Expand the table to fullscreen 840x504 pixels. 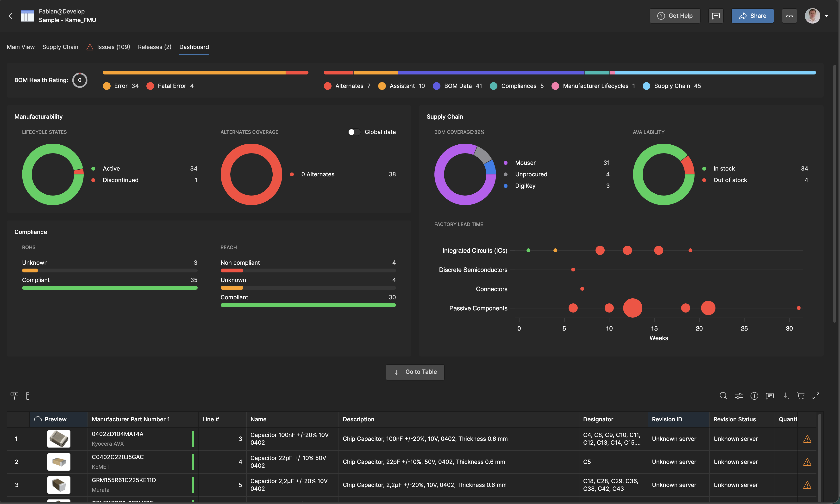816,396
